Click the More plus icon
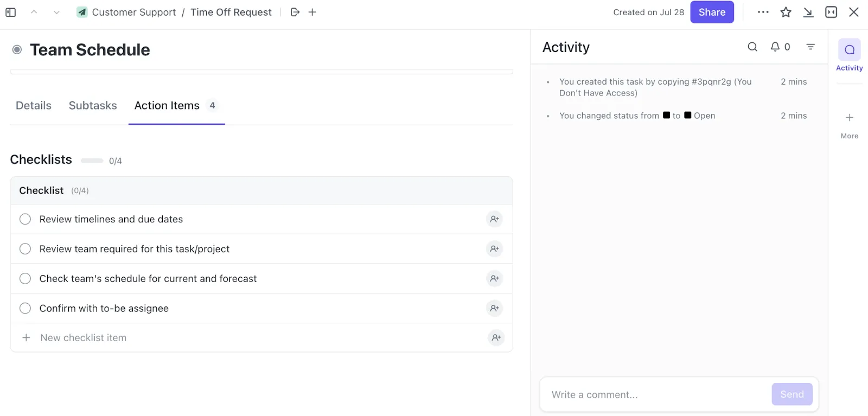This screenshot has width=868, height=416. pos(850,117)
